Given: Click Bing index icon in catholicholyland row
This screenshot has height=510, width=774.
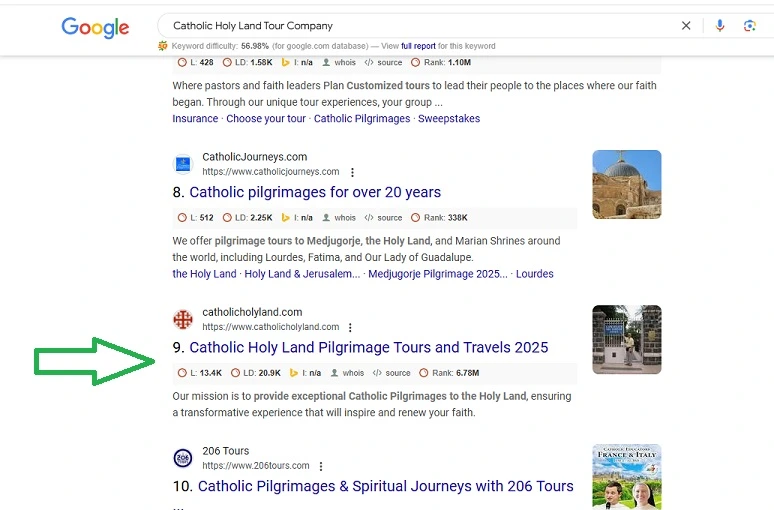Looking at the screenshot, I should 294,373.
